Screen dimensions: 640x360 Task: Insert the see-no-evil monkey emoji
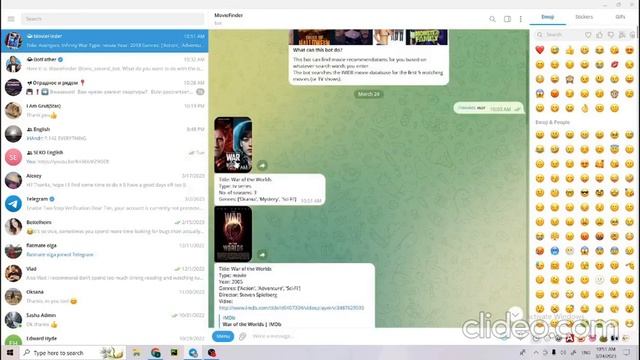570,79
